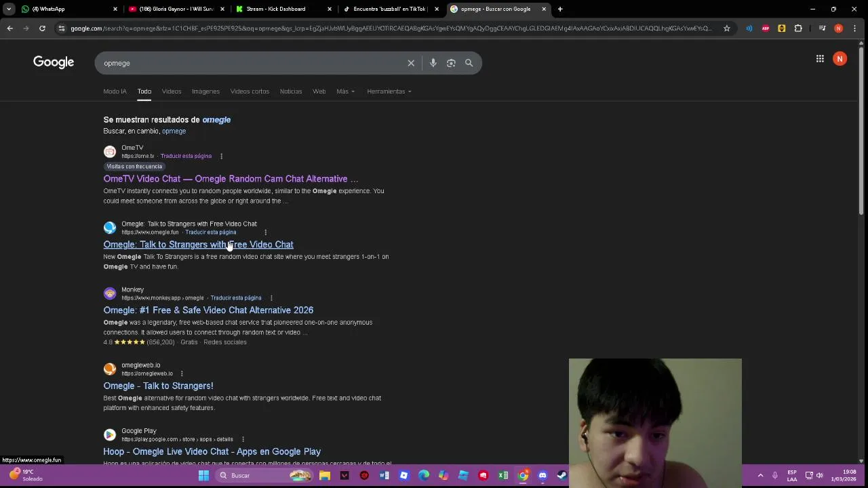Expand the Más filters dropdown

(345, 91)
